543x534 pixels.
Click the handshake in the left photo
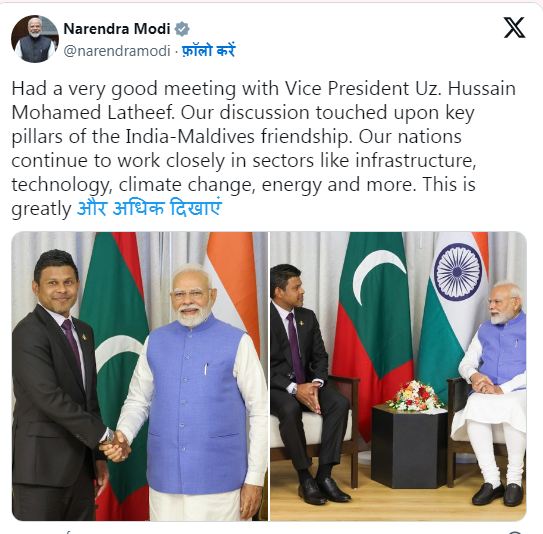point(115,446)
